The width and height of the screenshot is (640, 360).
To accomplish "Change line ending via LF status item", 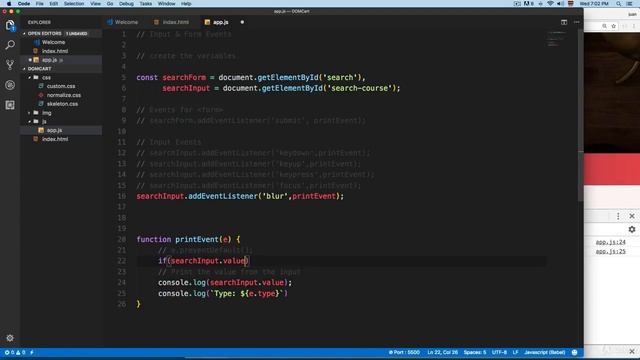I will [516, 352].
